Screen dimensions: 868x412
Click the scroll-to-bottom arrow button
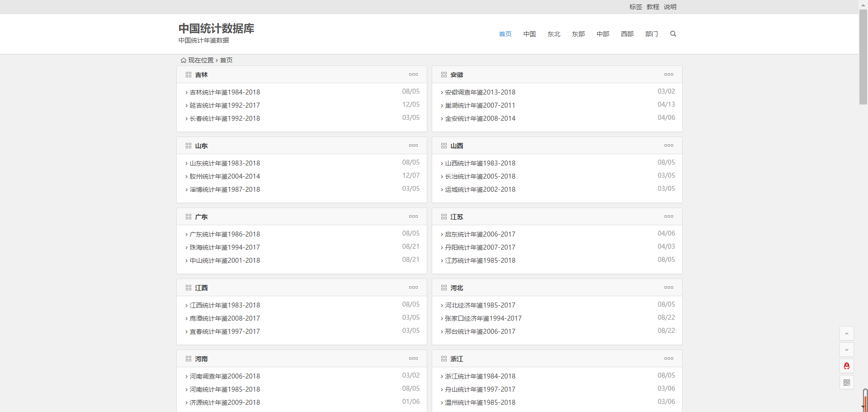tap(847, 350)
